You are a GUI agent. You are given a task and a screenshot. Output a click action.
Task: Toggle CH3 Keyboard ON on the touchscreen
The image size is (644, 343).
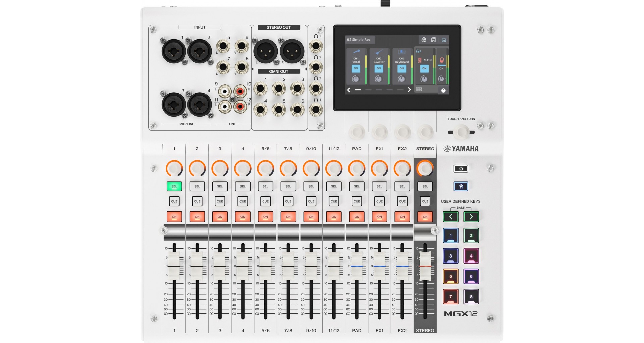[401, 68]
